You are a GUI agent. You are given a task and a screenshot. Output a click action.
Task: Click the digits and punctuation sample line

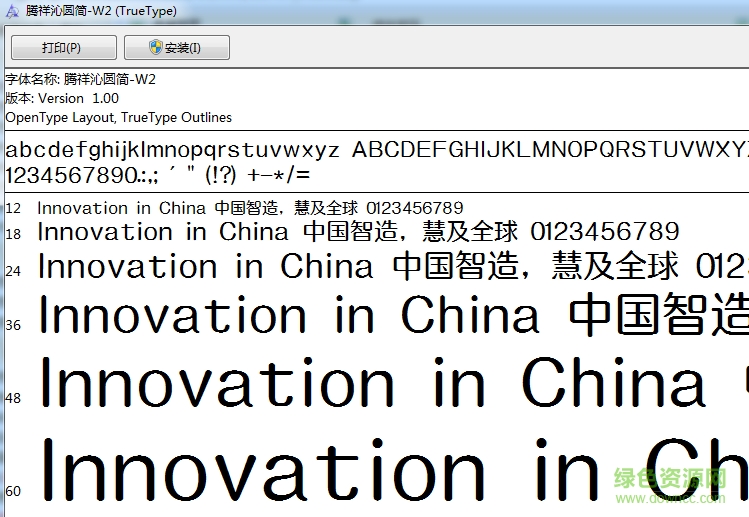tap(157, 175)
